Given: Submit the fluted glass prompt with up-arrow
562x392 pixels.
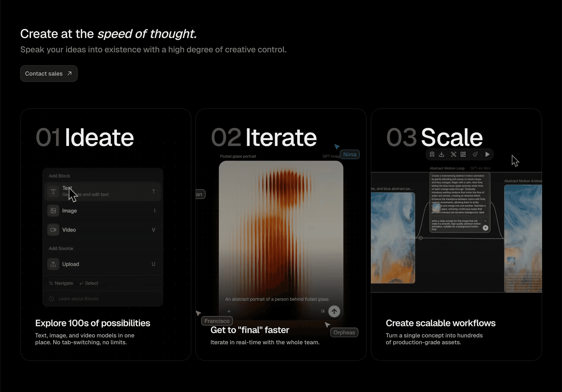Looking at the screenshot, I should (x=334, y=311).
